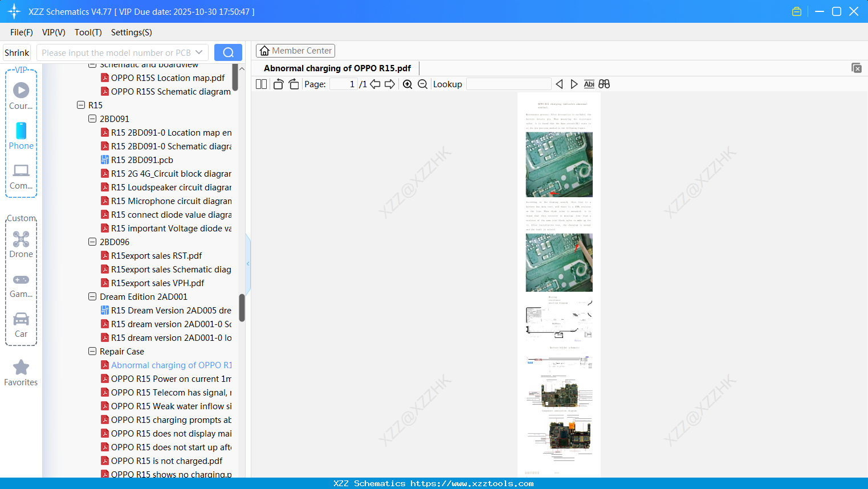This screenshot has height=489, width=868.
Task: Open the VIP(V) menu
Action: (x=54, y=32)
